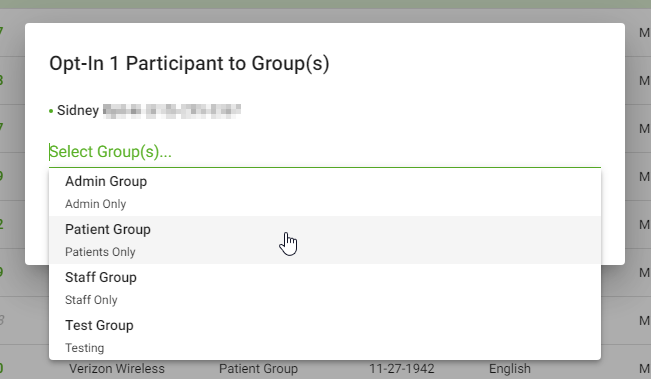Choose Patient Group from the list
This screenshot has height=379, width=651.
(325, 240)
